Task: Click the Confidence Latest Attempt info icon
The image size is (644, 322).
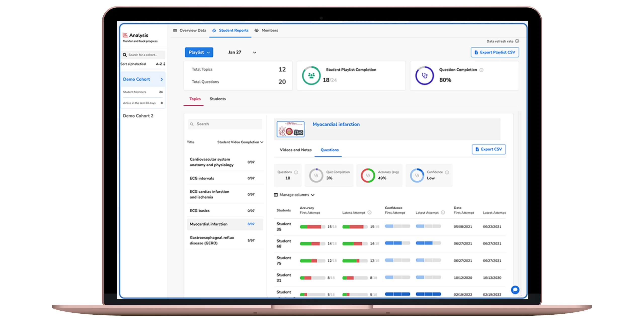Action: coord(443,213)
